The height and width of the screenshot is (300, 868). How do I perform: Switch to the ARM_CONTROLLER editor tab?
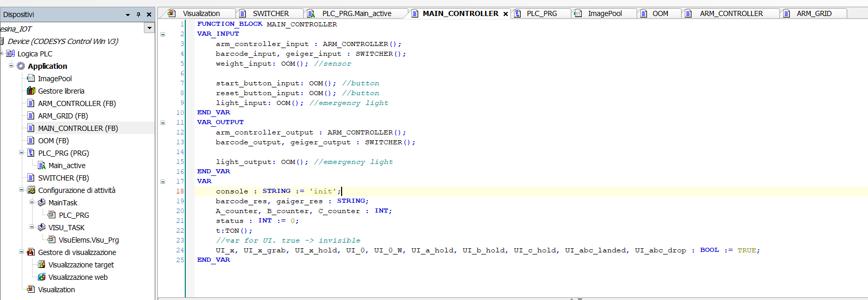tap(731, 13)
